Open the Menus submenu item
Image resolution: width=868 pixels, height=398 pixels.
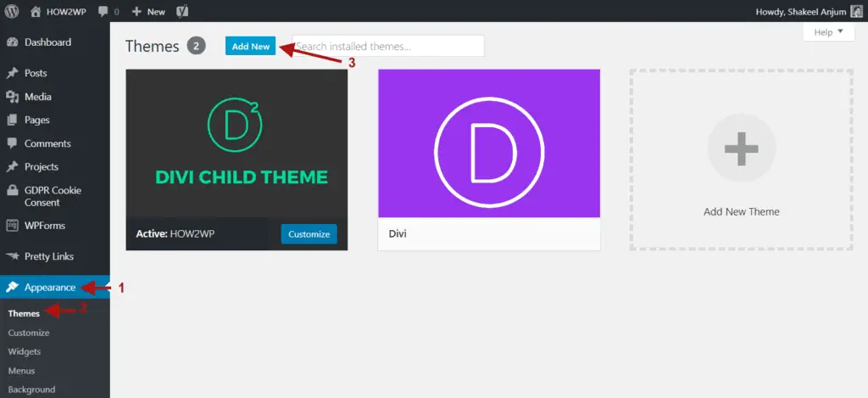click(x=21, y=370)
